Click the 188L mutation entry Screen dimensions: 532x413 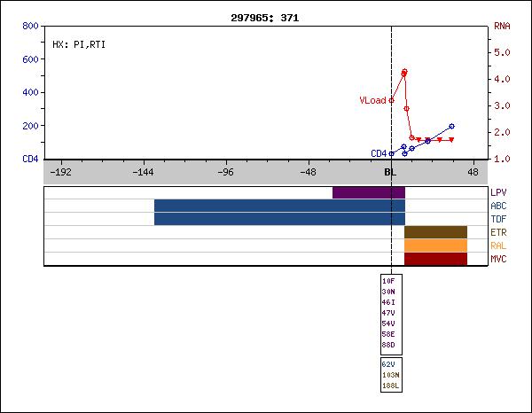click(x=389, y=386)
